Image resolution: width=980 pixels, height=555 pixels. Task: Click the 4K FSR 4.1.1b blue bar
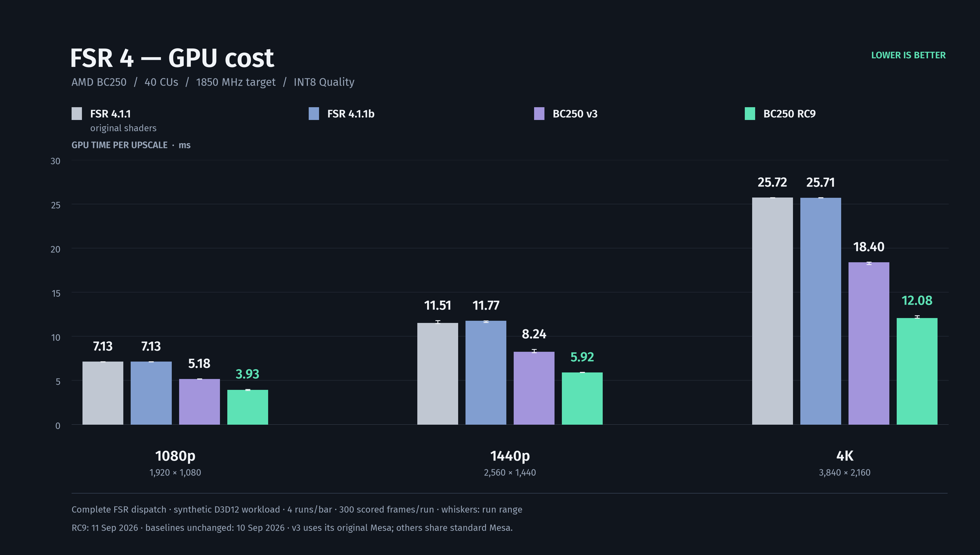point(820,311)
